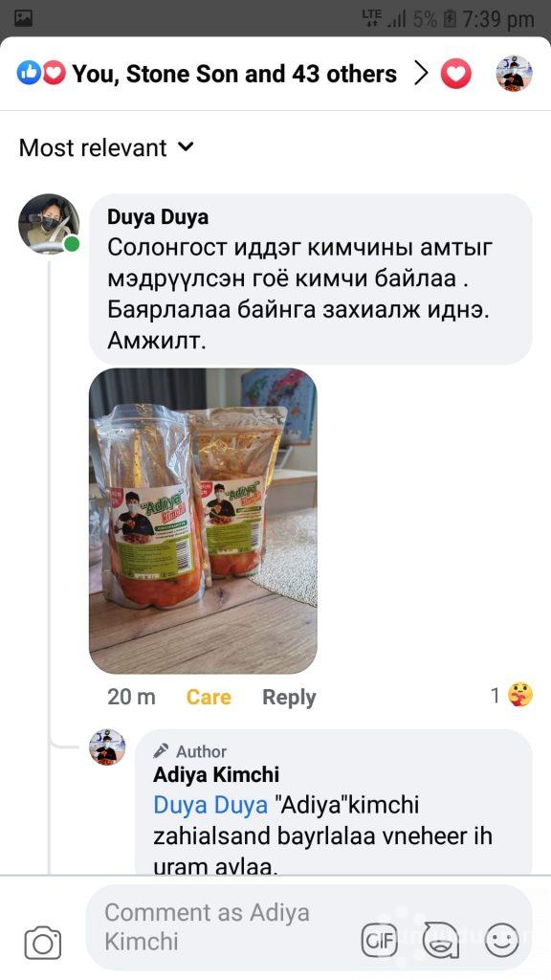Tap the pencil Author badge
551x980 pixels.
(190, 750)
